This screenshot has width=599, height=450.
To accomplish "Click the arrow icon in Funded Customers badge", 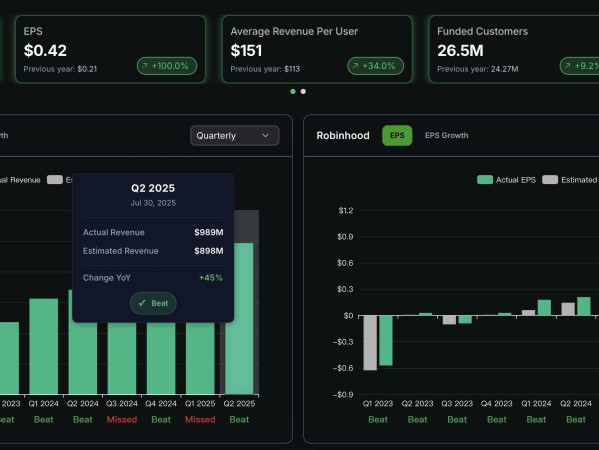I will click(x=568, y=66).
